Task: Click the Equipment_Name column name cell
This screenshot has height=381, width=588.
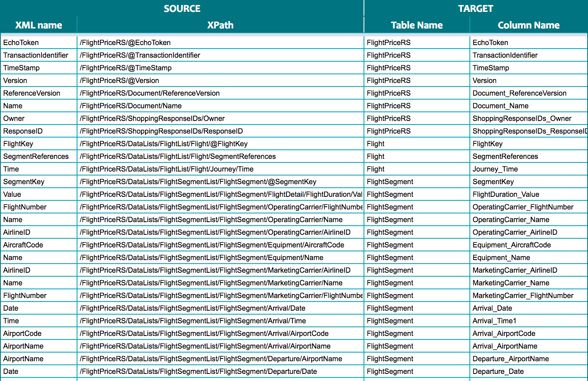Action: click(x=529, y=257)
